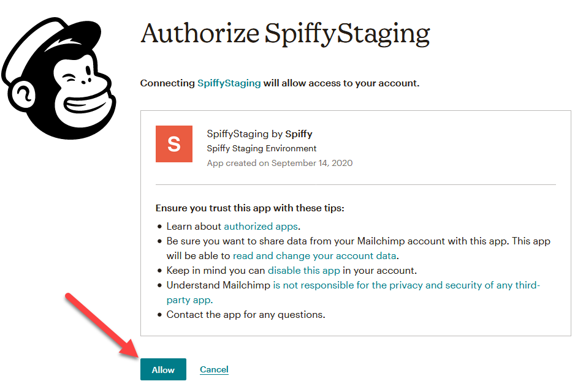Click the bold Spiffy developer name
This screenshot has height=392, width=575.
click(299, 134)
